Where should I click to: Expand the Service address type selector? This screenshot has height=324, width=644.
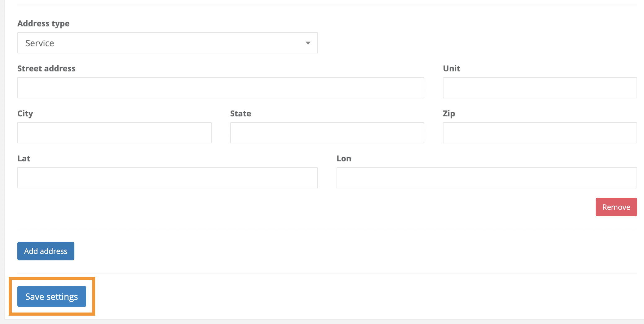[x=167, y=43]
